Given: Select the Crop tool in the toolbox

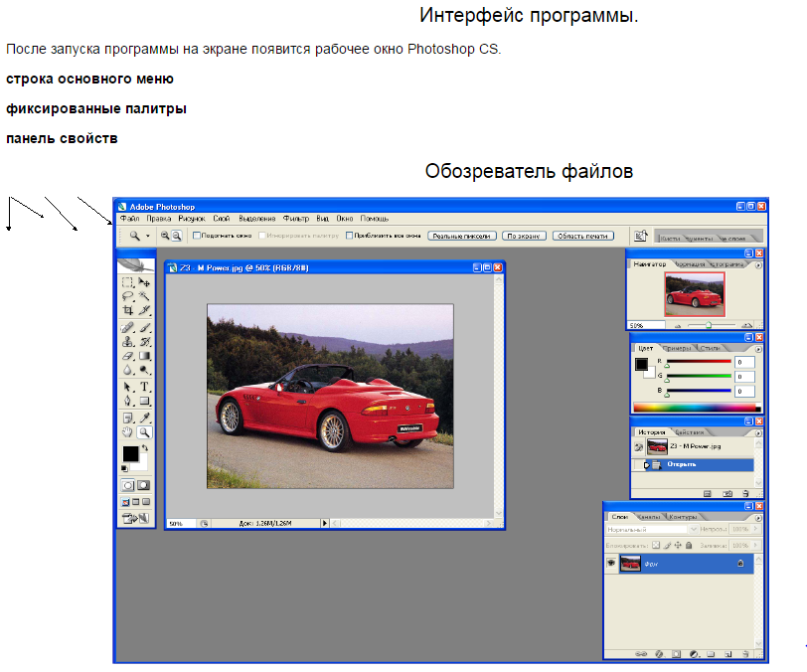Looking at the screenshot, I should coord(127,310).
